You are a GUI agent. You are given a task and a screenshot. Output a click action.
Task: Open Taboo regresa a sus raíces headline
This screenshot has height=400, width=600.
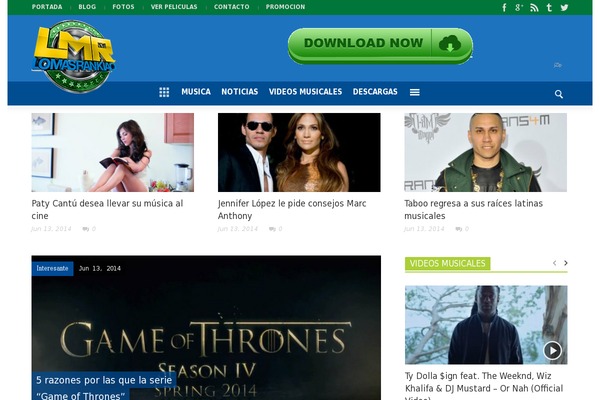(473, 209)
